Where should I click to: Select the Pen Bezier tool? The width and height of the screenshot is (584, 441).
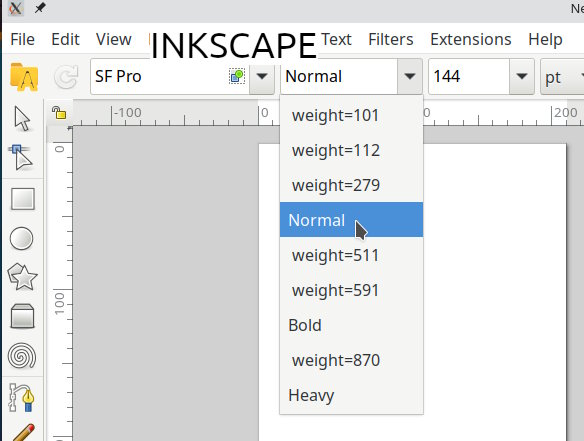click(x=21, y=398)
